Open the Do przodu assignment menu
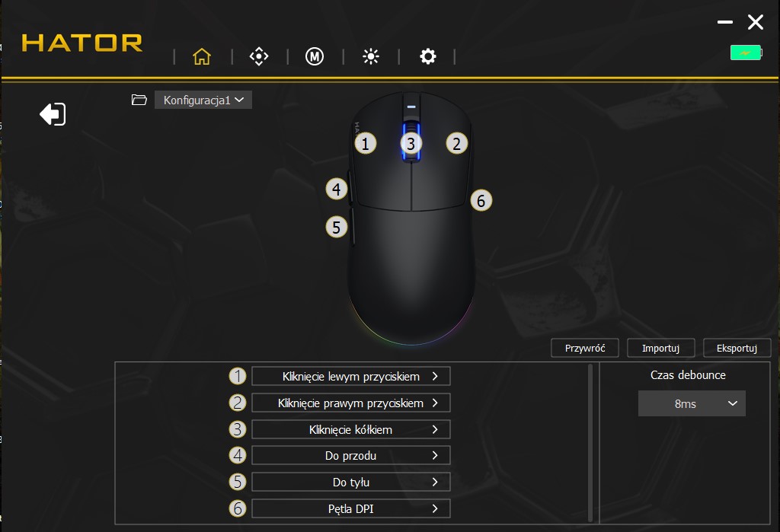The width and height of the screenshot is (780, 532). coord(350,456)
